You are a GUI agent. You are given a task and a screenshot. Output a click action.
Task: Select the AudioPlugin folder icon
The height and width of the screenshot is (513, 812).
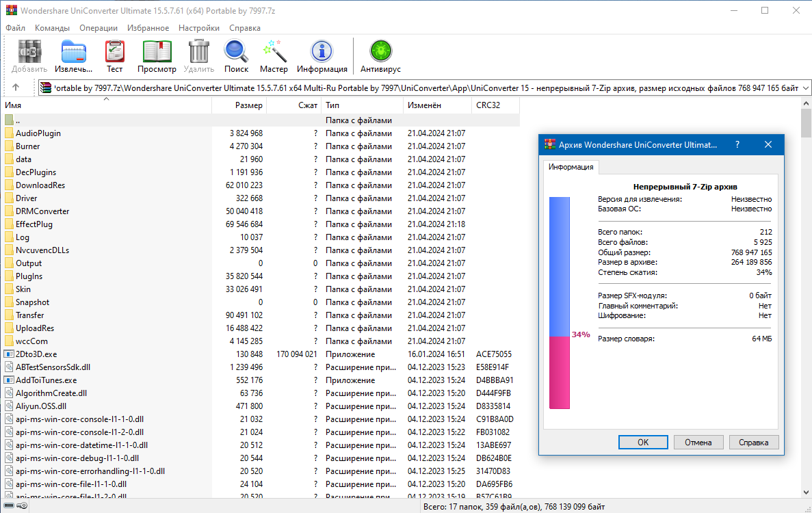(9, 133)
